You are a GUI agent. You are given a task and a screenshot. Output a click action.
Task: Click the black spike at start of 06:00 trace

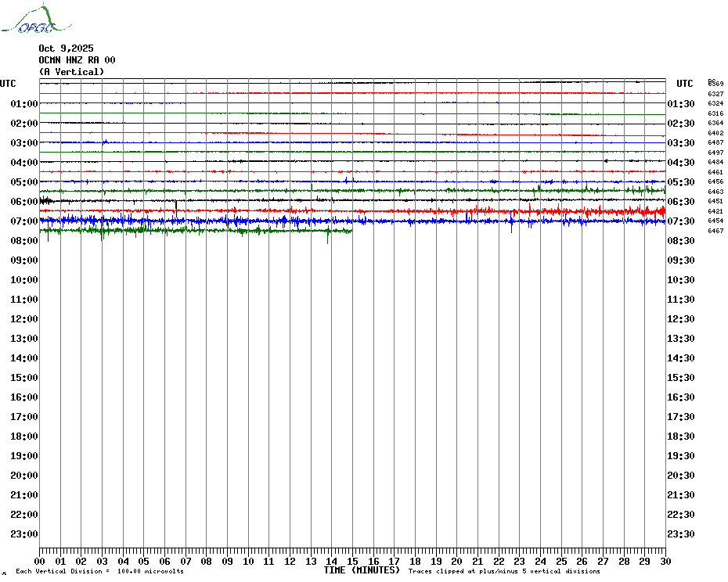tap(45, 200)
